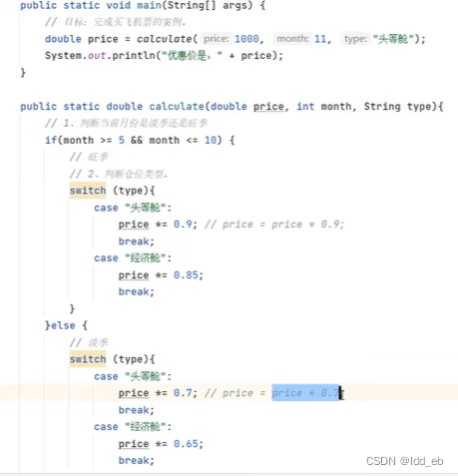The height and width of the screenshot is (476, 458).
Task: Click the '// 目标' comment line
Action: coord(116,22)
